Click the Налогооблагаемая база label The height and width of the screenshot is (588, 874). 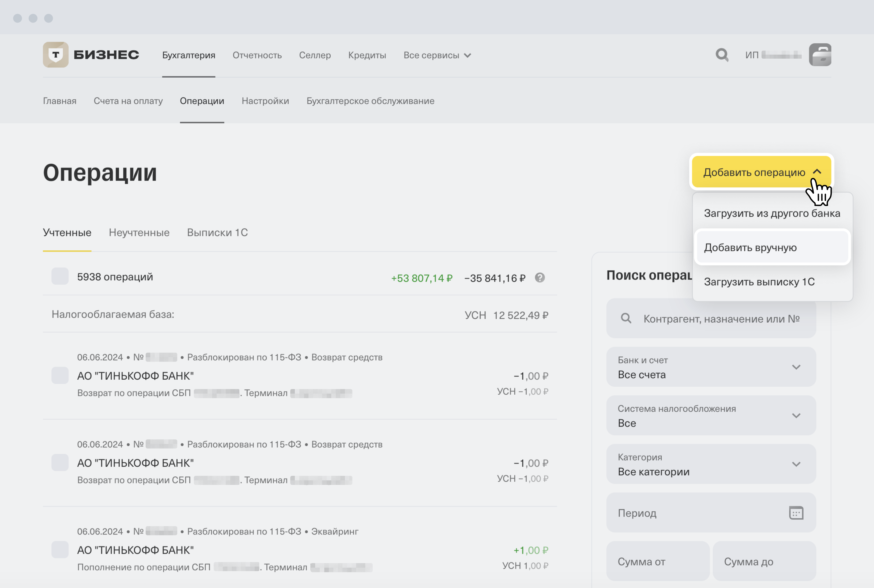[113, 314]
